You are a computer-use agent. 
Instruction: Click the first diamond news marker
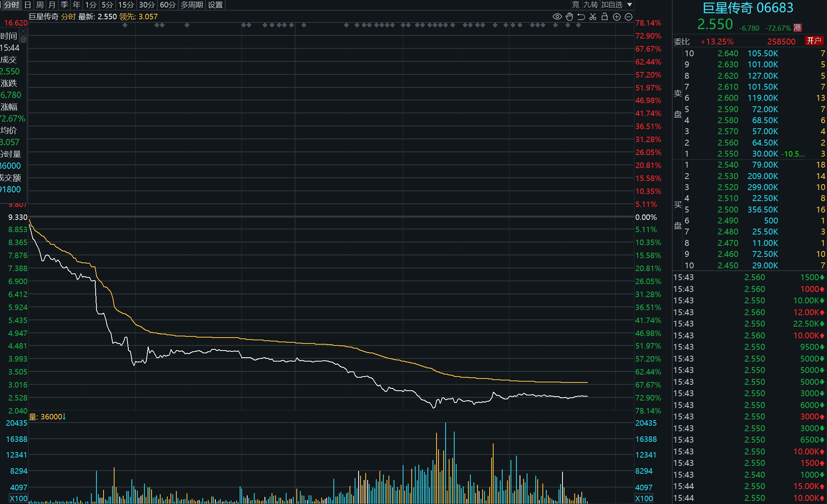(x=125, y=25)
